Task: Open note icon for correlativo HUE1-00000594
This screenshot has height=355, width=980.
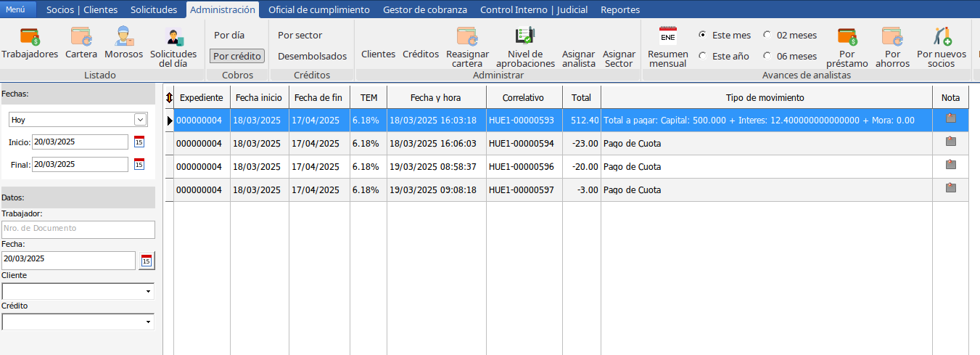Action: (950, 142)
